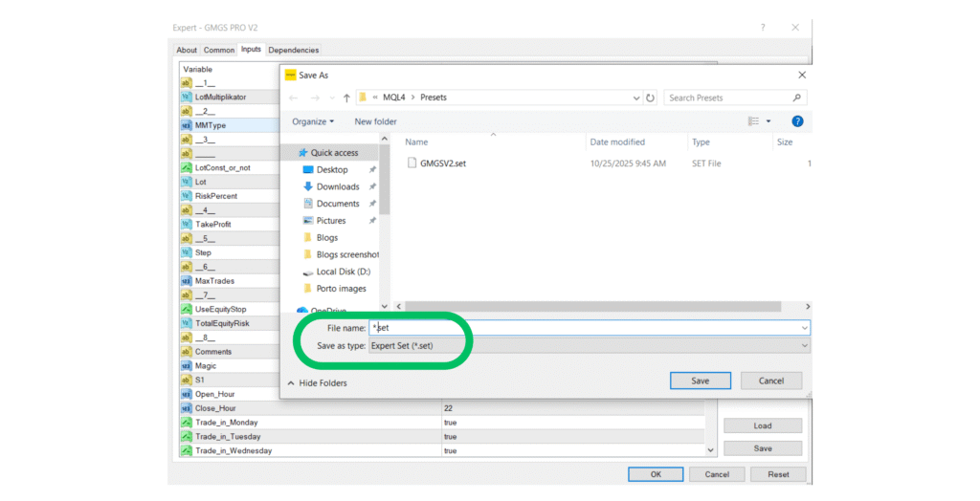Viewport: 980px width, 501px height.
Task: Click the horizontal scrollbar under the file list
Action: [593, 305]
